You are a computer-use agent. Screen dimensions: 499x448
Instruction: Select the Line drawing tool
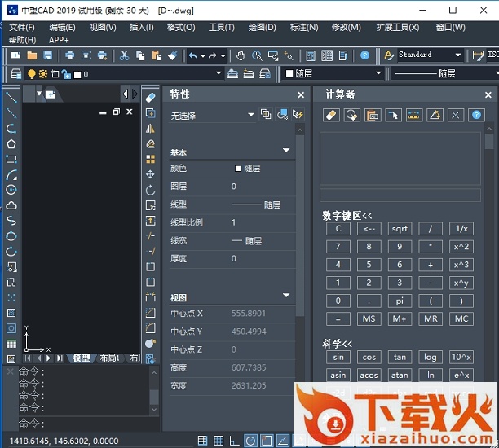pyautogui.click(x=11, y=97)
